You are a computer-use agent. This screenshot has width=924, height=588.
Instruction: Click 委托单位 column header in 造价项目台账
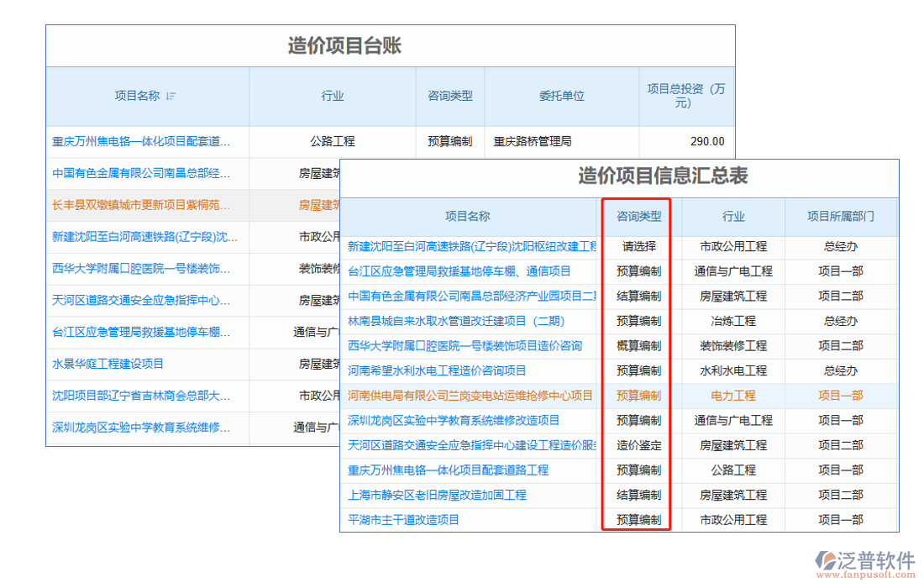tap(561, 97)
